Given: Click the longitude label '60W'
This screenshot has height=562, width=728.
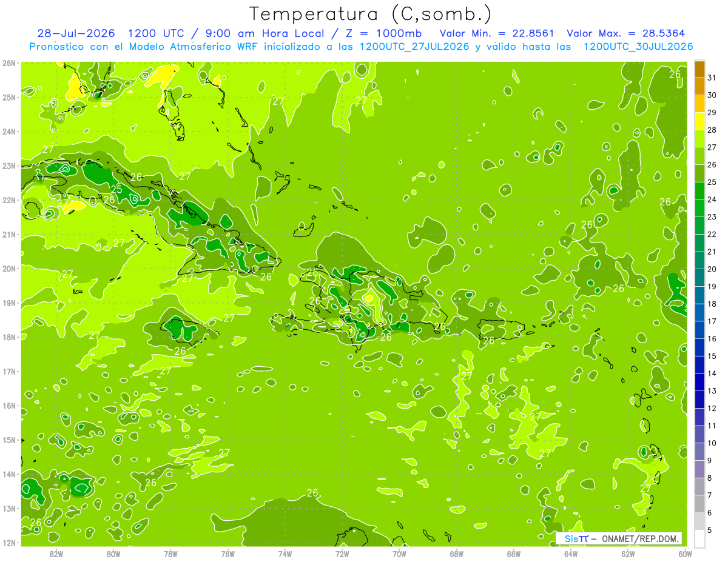Looking at the screenshot, I should tap(685, 554).
